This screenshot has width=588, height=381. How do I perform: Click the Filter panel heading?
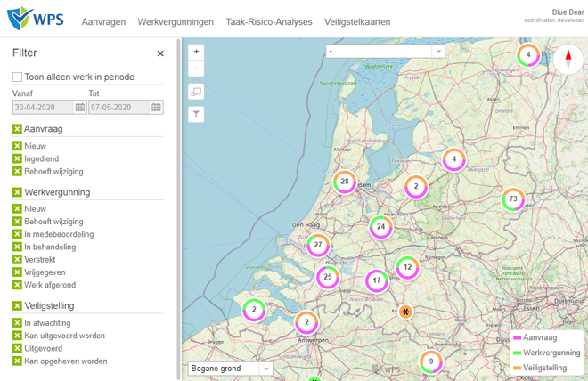click(x=25, y=53)
